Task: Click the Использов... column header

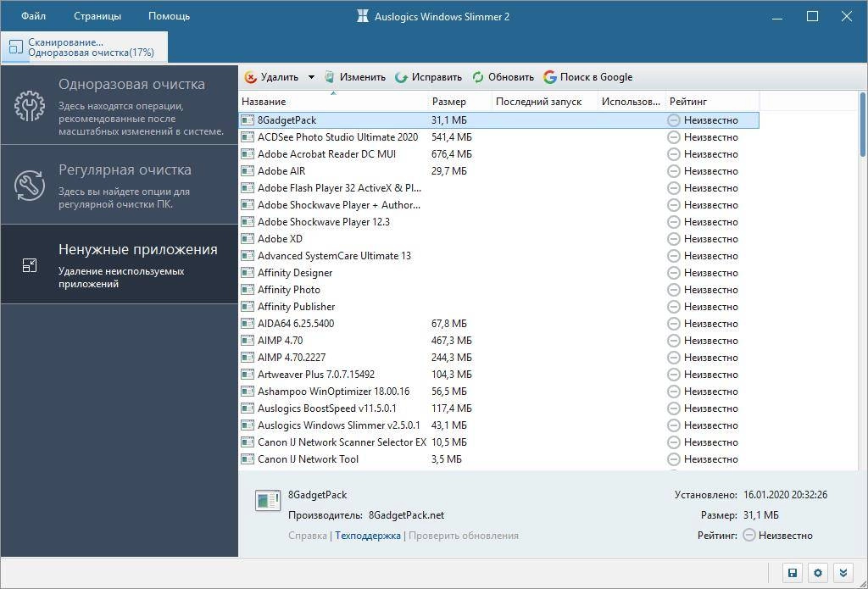Action: pyautogui.click(x=632, y=102)
